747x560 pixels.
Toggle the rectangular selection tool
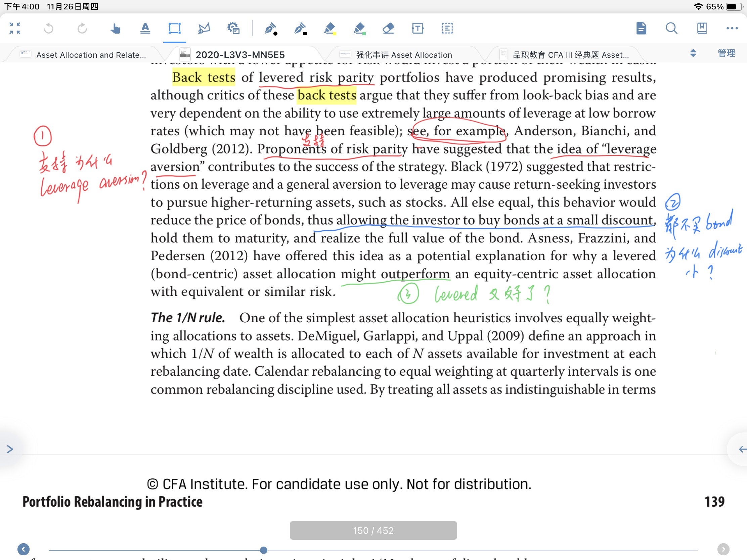pyautogui.click(x=175, y=28)
